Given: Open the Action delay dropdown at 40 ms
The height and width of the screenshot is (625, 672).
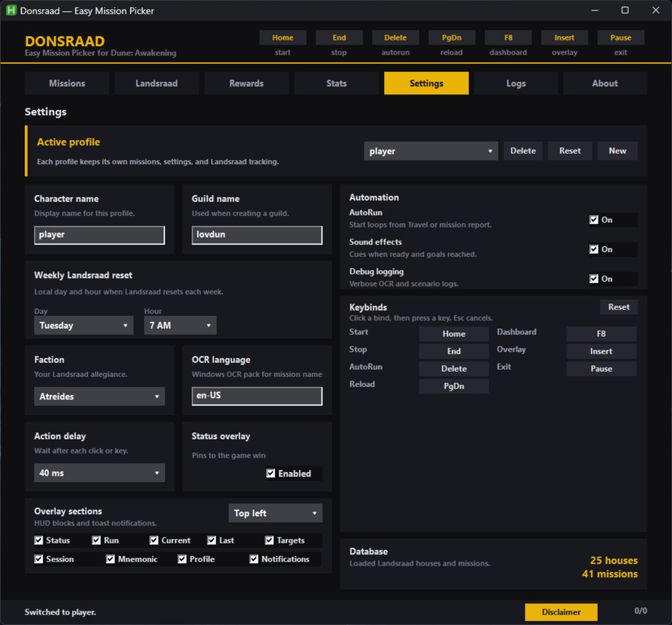Looking at the screenshot, I should tap(100, 473).
